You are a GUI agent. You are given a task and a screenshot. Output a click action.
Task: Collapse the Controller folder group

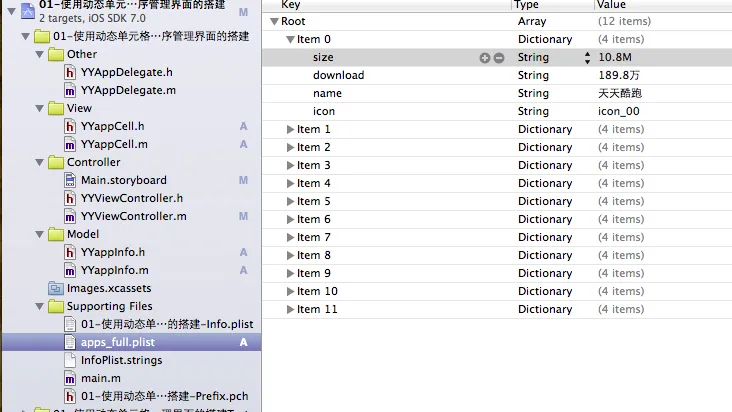click(x=40, y=162)
